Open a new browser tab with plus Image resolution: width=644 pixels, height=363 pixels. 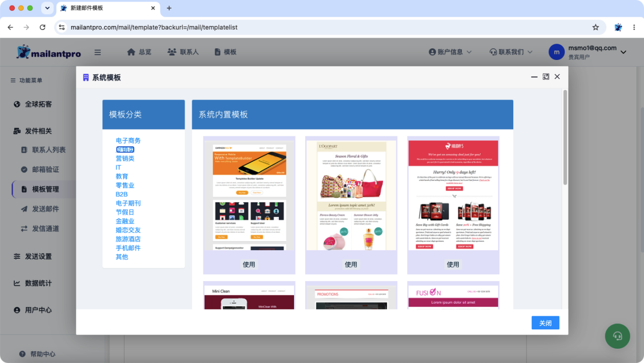click(169, 8)
